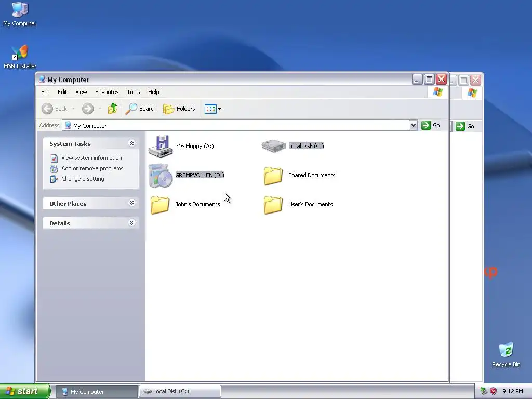The image size is (532, 399).
Task: Open the Edit menu
Action: pyautogui.click(x=62, y=92)
